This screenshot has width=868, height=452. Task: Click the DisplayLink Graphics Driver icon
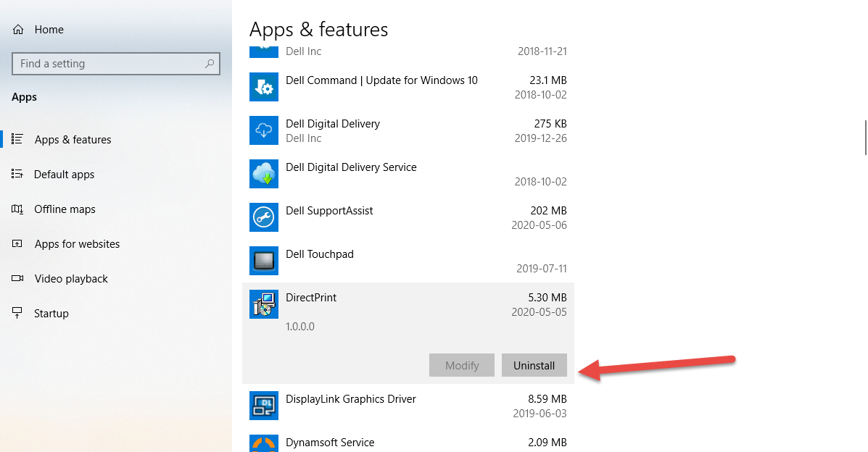click(263, 406)
